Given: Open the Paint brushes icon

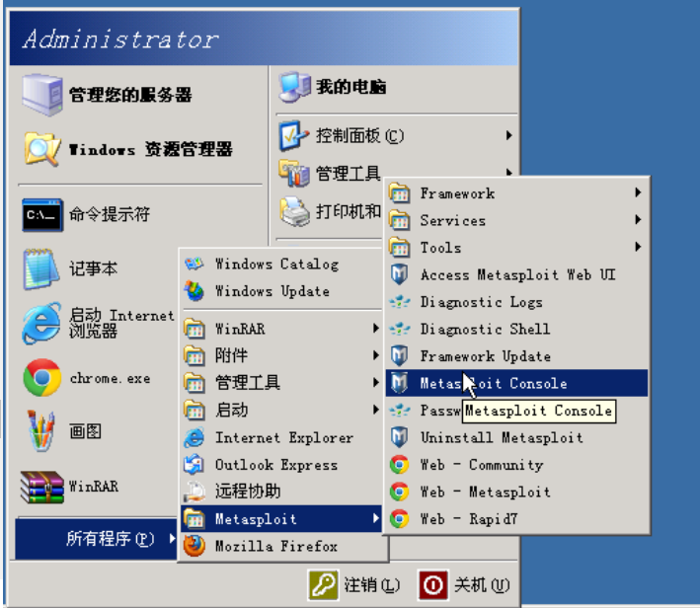Looking at the screenshot, I should (41, 430).
